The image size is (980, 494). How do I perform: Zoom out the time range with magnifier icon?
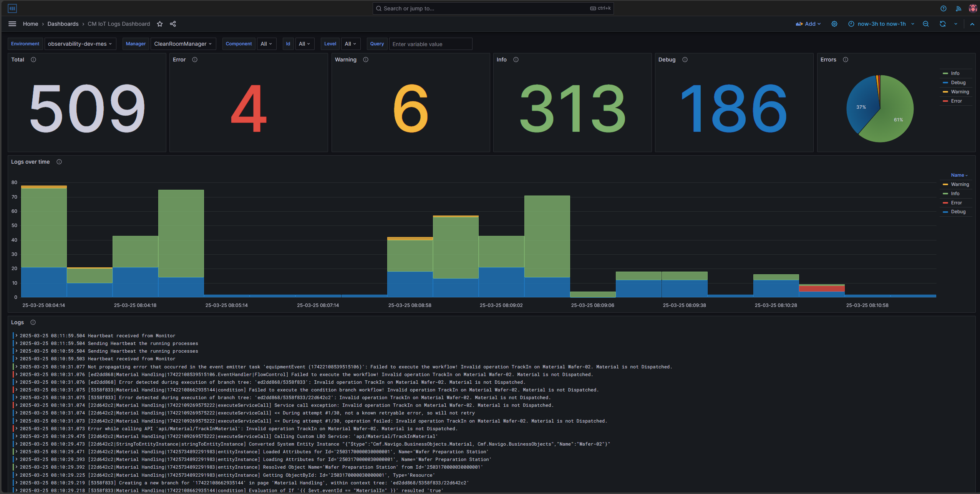point(925,23)
